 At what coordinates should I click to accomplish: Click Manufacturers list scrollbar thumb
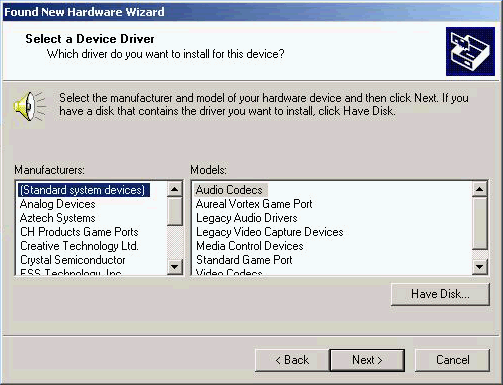[x=175, y=211]
